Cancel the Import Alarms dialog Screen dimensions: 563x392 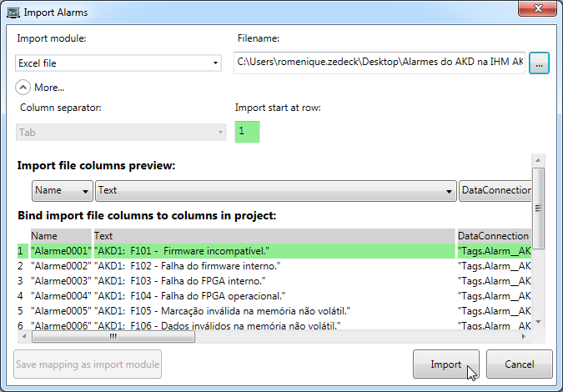click(x=519, y=364)
